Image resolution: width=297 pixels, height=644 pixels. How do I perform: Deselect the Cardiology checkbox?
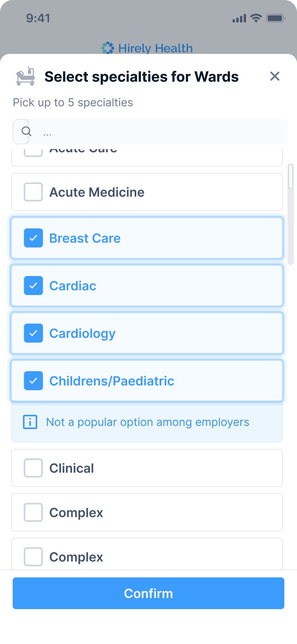point(33,333)
